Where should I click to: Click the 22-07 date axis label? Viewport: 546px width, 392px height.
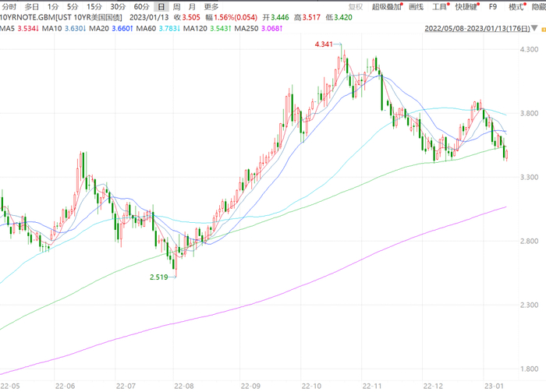[x=126, y=386]
